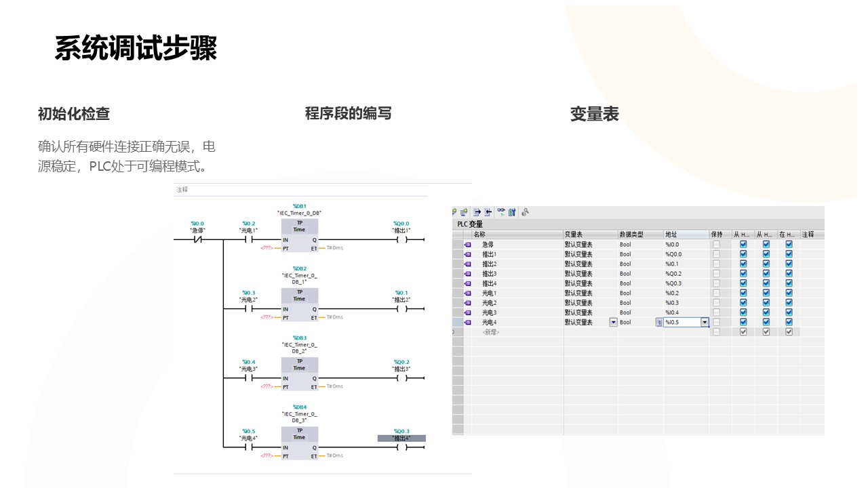Screen dimensions: 868x488
Task: Click the glasses monitor icon in the toolbar
Action: (501, 212)
